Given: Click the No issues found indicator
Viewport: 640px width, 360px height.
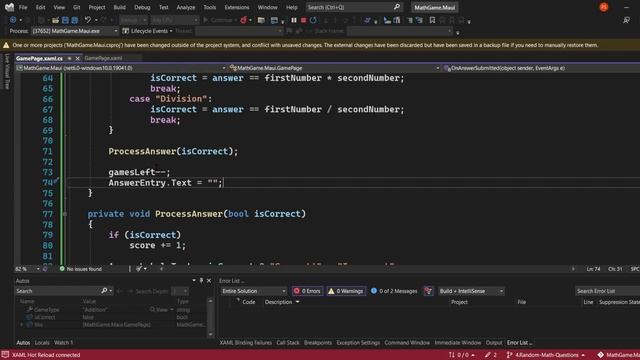Looking at the screenshot, I should tap(80, 269).
